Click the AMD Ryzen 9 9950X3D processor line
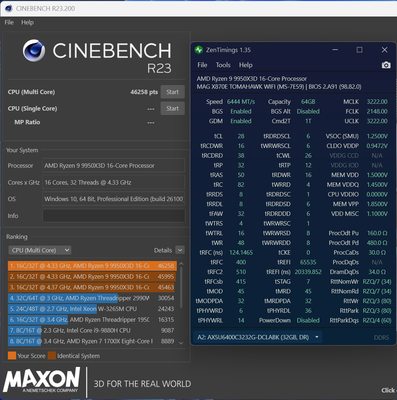 252,79
